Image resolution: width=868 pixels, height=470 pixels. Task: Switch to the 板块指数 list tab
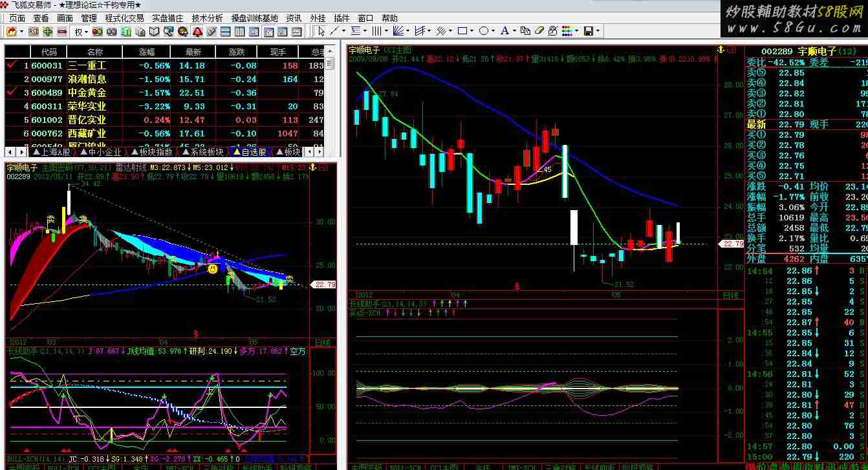coord(151,152)
